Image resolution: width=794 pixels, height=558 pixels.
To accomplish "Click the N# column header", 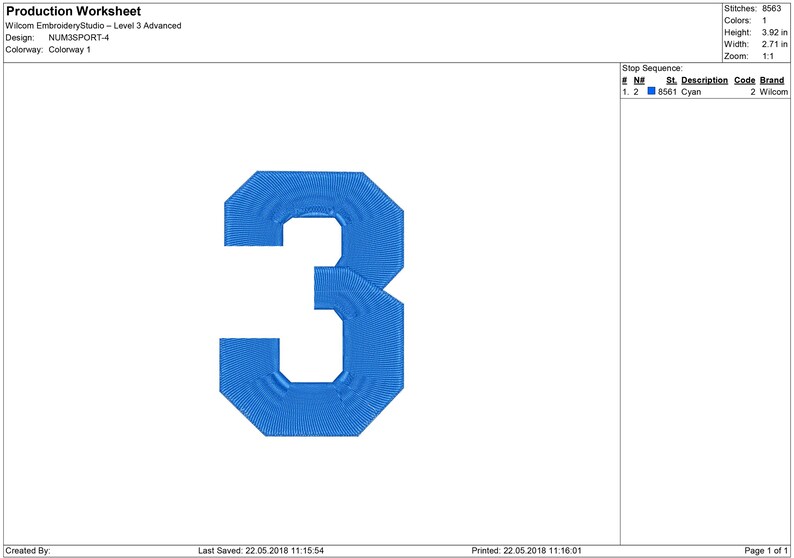I will click(x=639, y=80).
